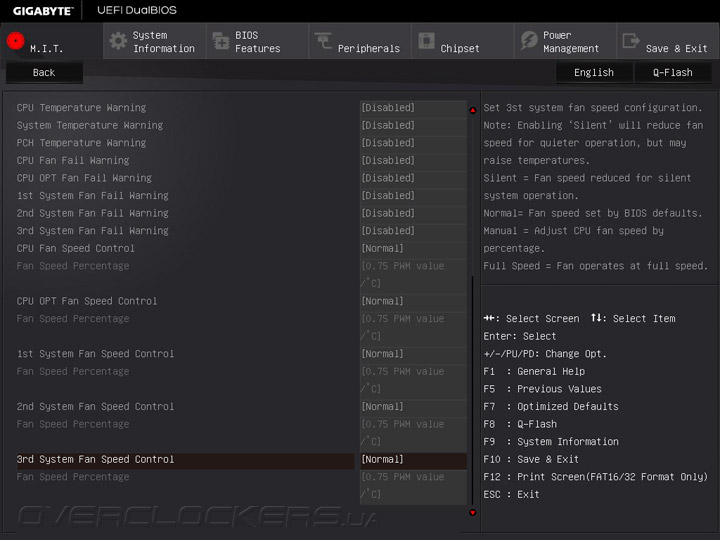
Task: Open the Peripherals tab
Action: coord(360,41)
